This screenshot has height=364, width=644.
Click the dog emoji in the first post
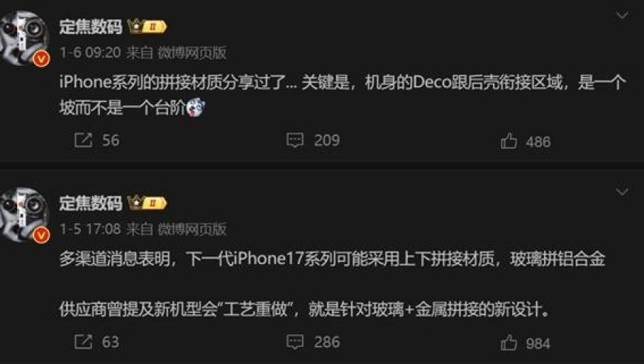[x=195, y=107]
